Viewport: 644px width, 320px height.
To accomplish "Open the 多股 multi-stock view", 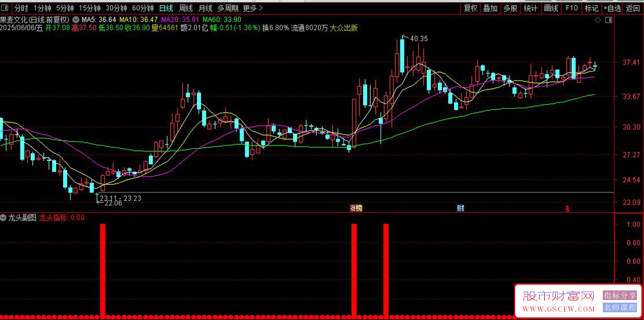I will pyautogui.click(x=511, y=8).
